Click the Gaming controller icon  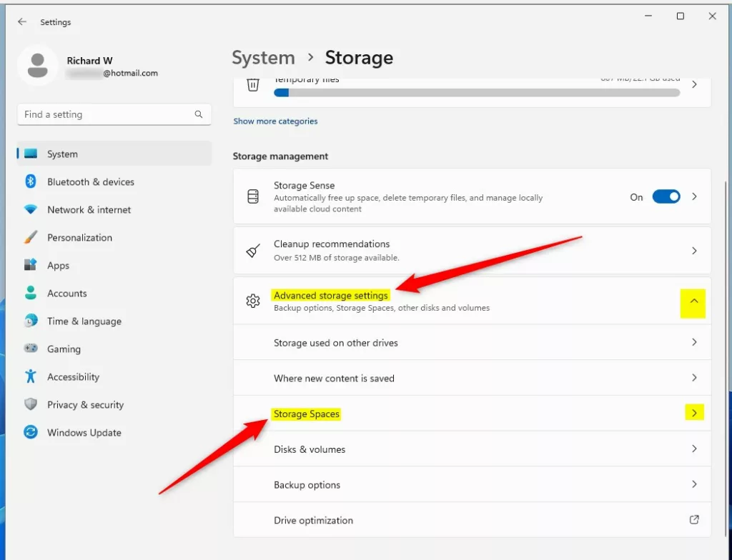(31, 349)
